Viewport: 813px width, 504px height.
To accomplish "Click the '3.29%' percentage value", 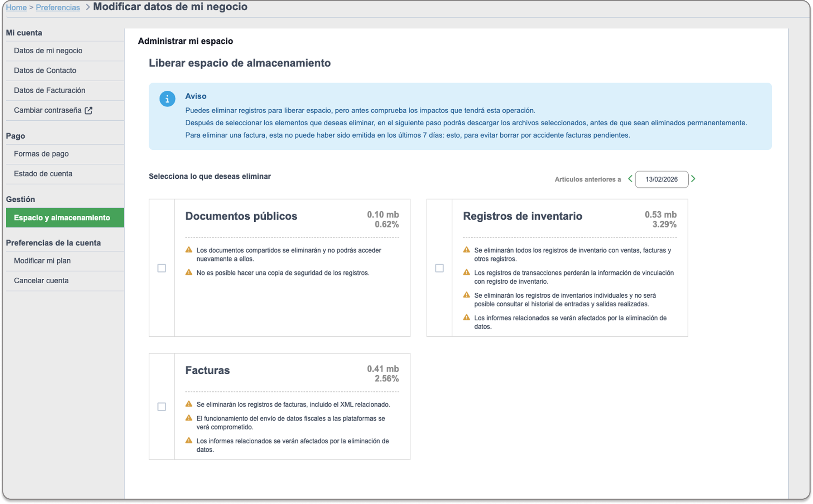I will point(664,225).
